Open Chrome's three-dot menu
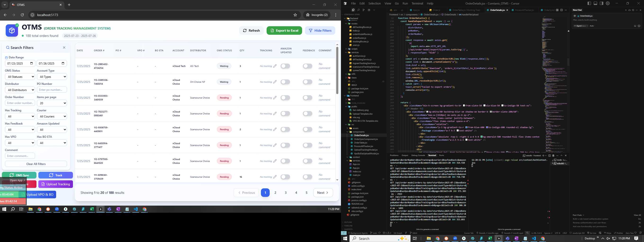 pos(336,15)
